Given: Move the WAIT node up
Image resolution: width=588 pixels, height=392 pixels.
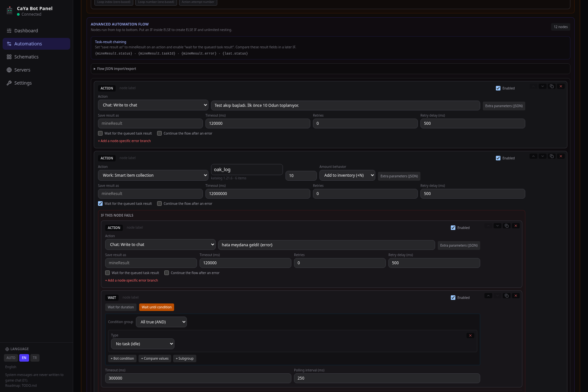Looking at the screenshot, I should pos(488,296).
